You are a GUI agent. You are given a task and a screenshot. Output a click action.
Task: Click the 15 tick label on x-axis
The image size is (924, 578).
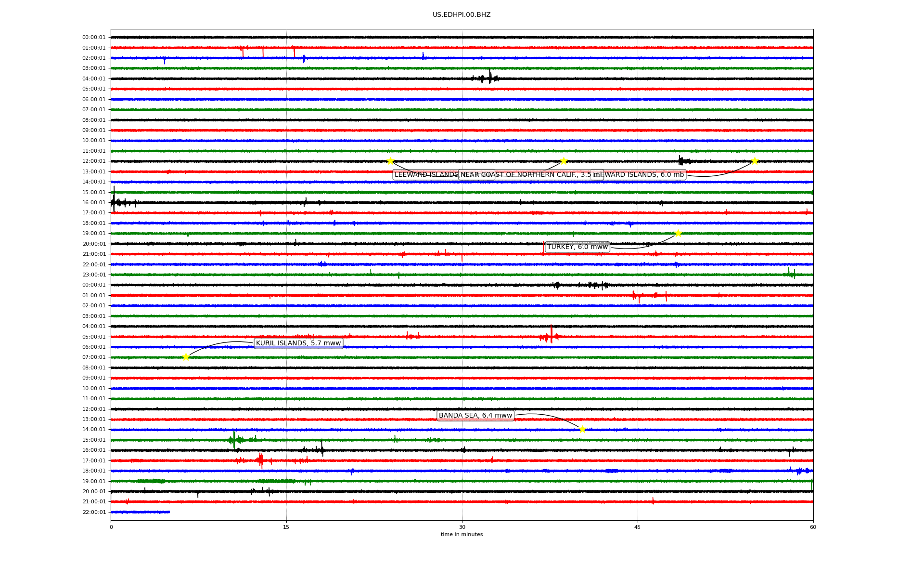pyautogui.click(x=286, y=527)
